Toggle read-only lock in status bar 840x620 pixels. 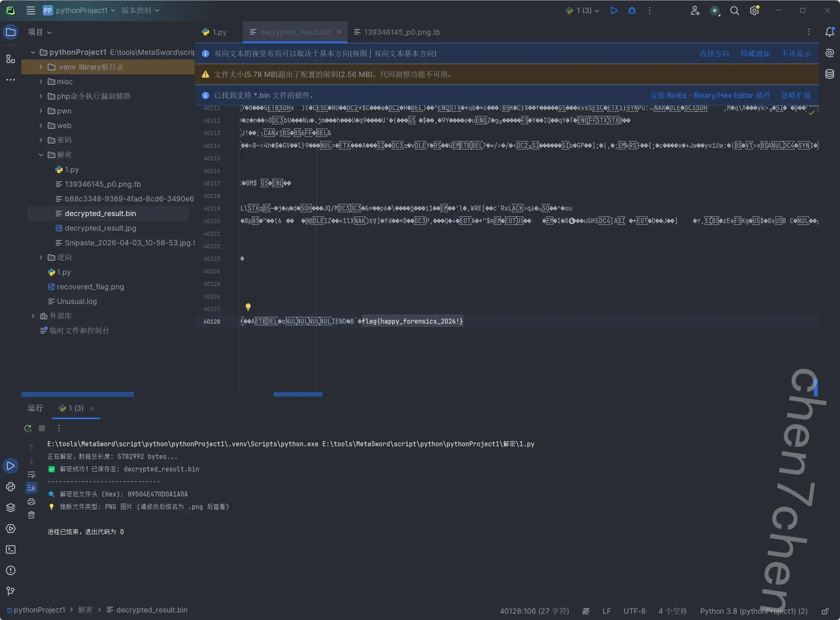tap(825, 611)
